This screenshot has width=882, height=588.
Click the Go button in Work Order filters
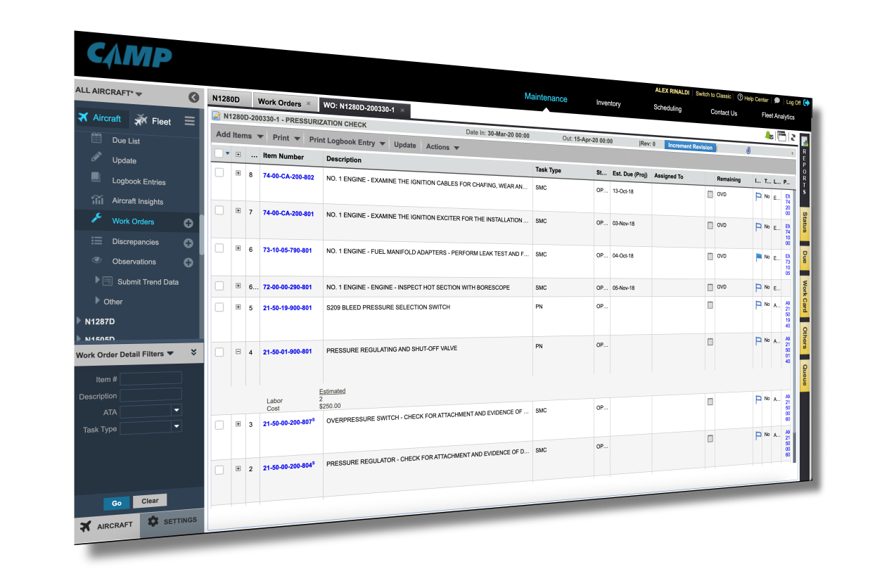click(116, 503)
